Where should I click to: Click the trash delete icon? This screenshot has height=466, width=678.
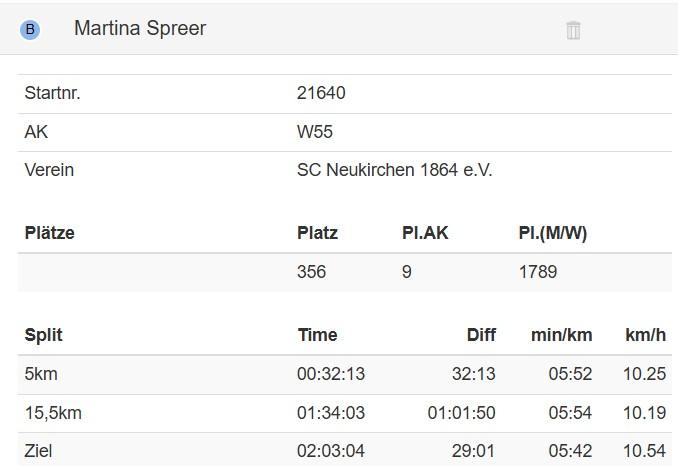click(x=573, y=30)
